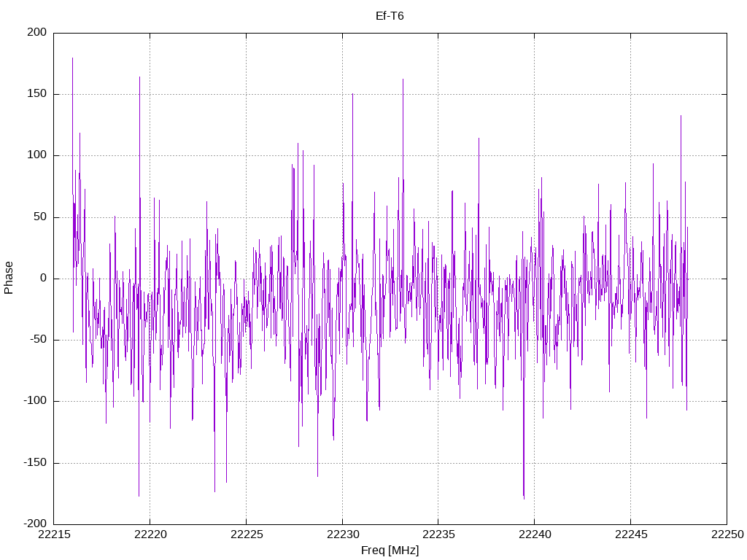Screen dimensions: 747x560
Task: Click x-axis tick label 22225
Action: (247, 534)
